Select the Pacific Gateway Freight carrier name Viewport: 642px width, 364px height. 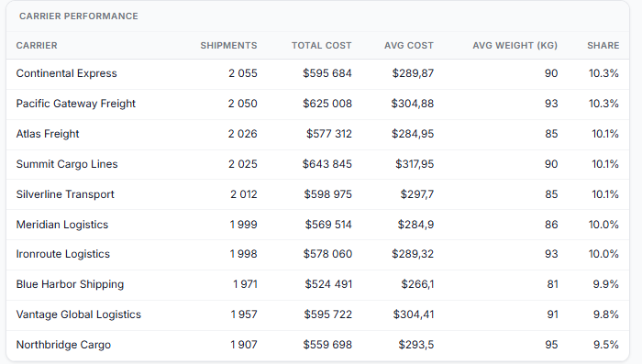(76, 104)
